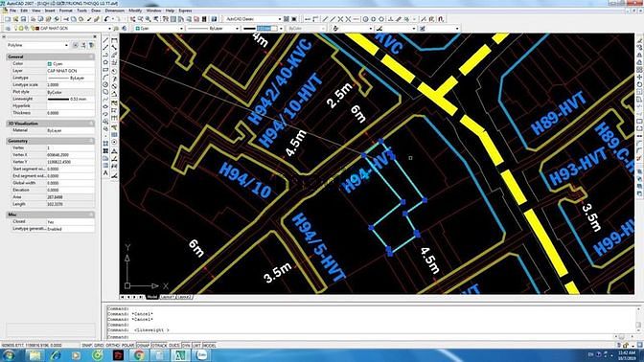The image size is (644, 362).
Task: Open the Layer Properties Manager icon
Action: point(8,29)
